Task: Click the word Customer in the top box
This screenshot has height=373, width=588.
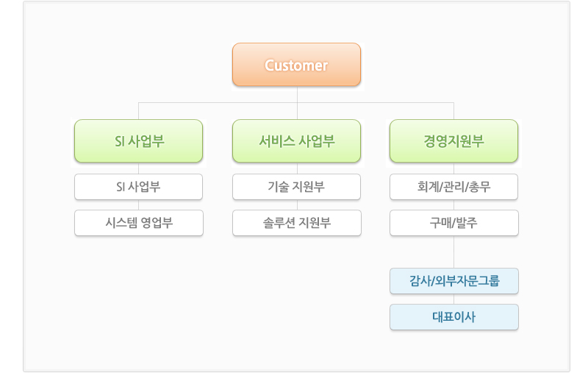Action: coord(296,65)
